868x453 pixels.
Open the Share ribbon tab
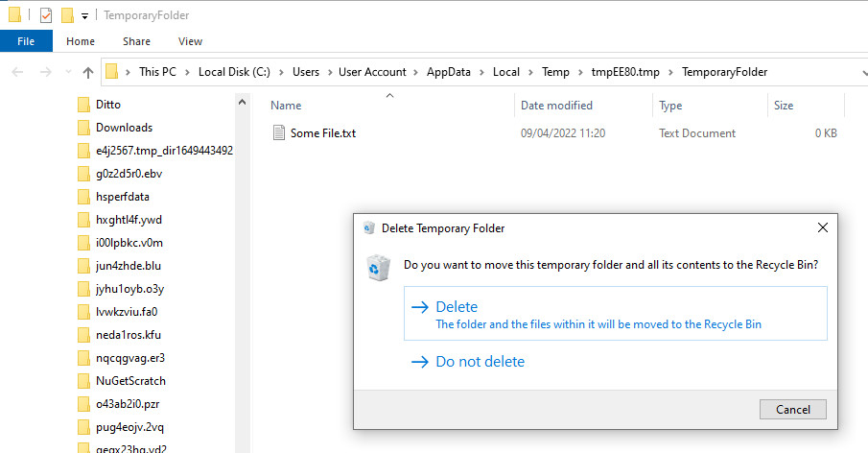136,41
